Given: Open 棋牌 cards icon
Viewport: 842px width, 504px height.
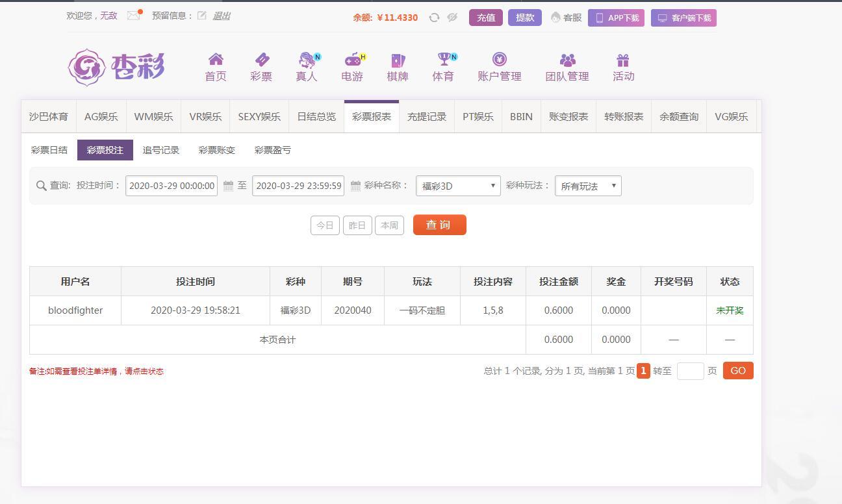Looking at the screenshot, I should (x=398, y=60).
